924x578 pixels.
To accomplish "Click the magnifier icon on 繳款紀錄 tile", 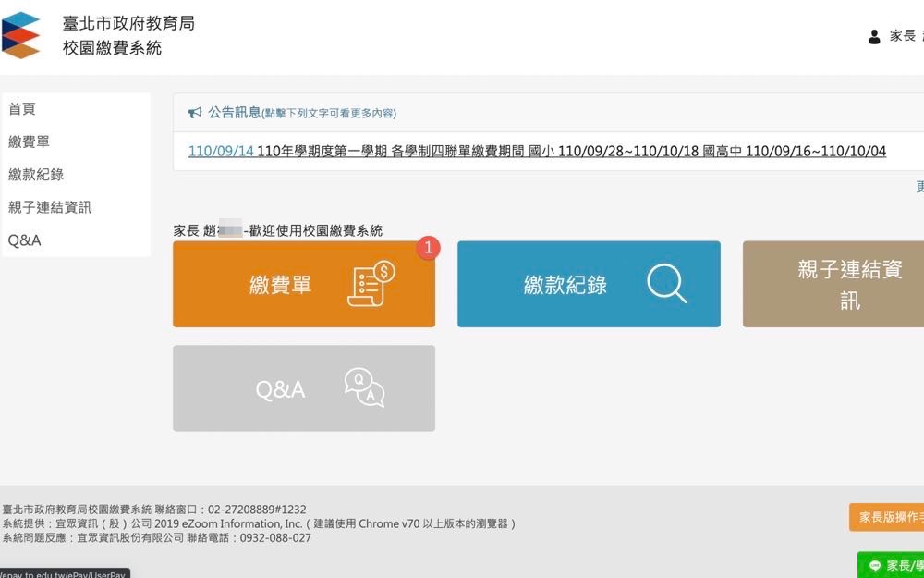I will click(x=666, y=284).
